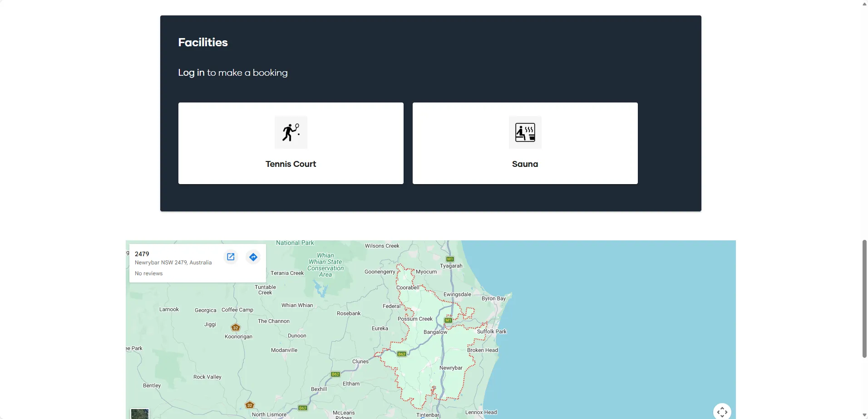This screenshot has height=419, width=868.
Task: Open the map location in new window icon
Action: pos(231,257)
